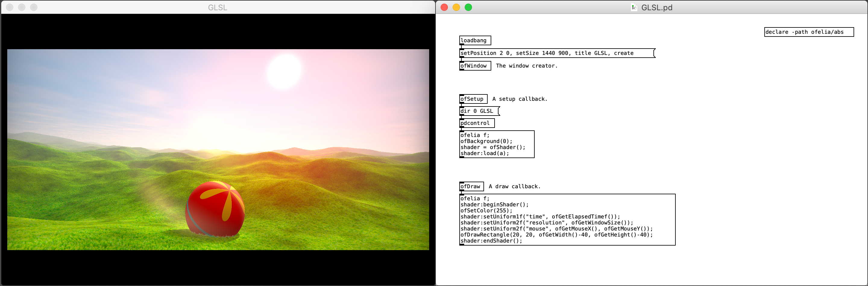Click the ofBackground(0) line in the setup script
The image size is (868, 286).
(486, 141)
